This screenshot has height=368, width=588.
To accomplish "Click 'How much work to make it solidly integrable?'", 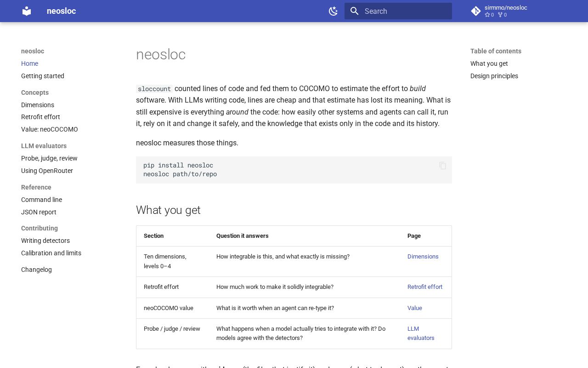I will click(275, 287).
